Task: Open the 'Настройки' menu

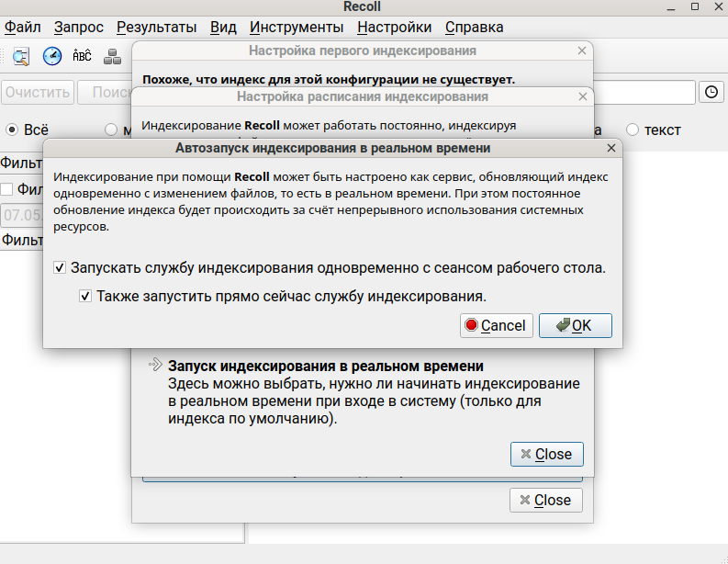Action: [x=394, y=28]
